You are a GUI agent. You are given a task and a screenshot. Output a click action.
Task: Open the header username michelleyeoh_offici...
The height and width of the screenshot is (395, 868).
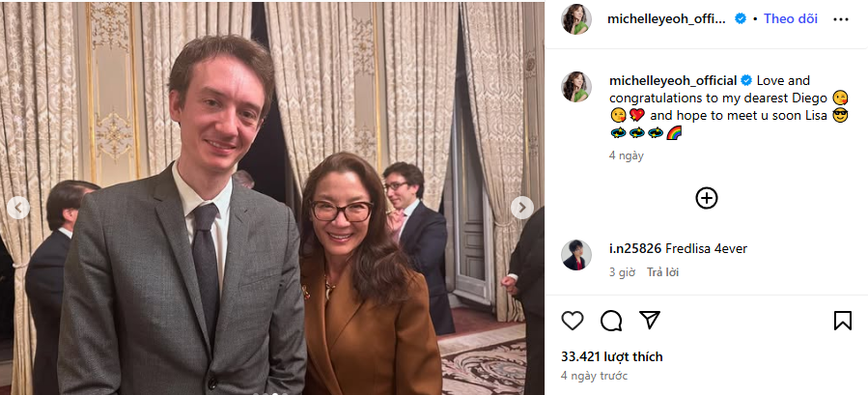(x=668, y=18)
